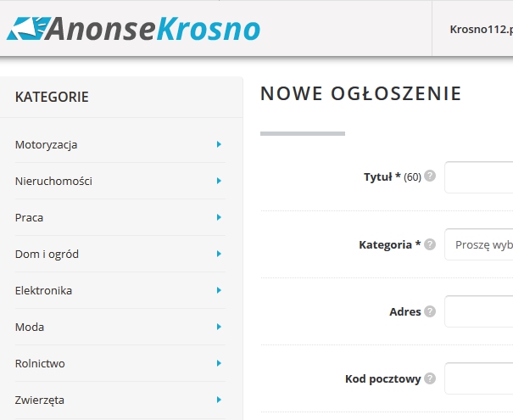This screenshot has height=420, width=513.
Task: Expand Nieruchomości category arrow
Action: [219, 181]
